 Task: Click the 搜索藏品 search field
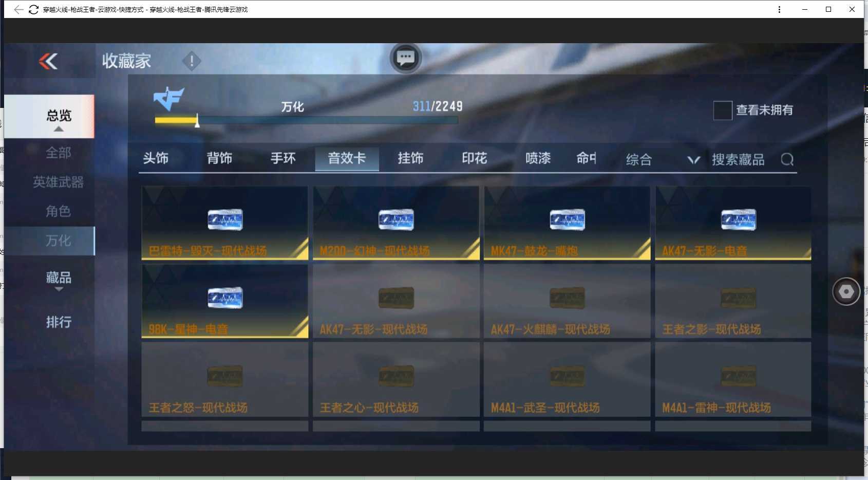tap(738, 159)
